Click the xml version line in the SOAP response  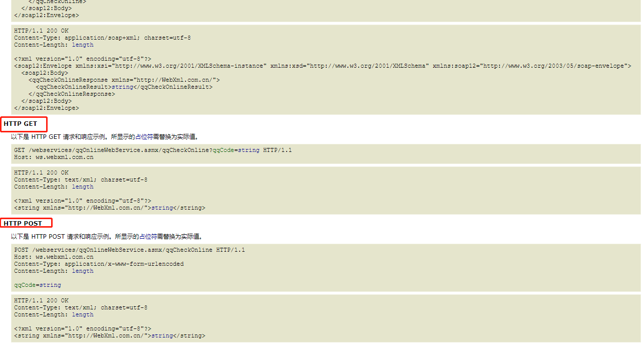pyautogui.click(x=83, y=59)
